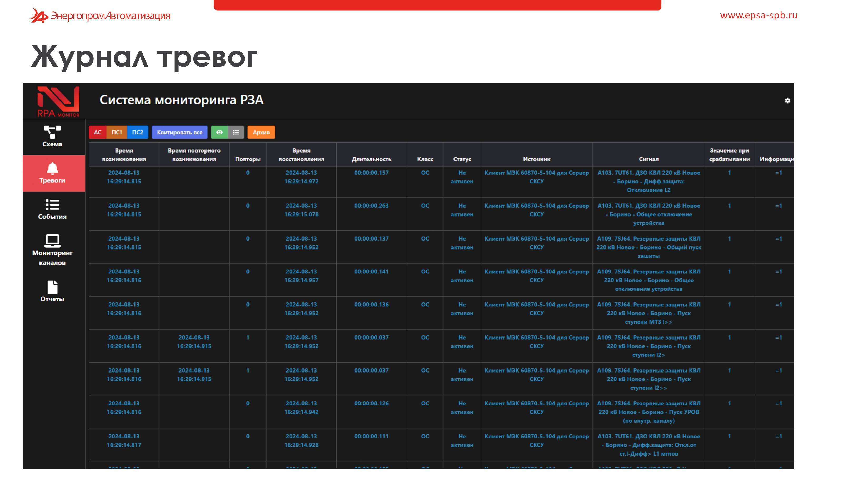Image resolution: width=868 pixels, height=489 pixels.
Task: Toggle the blue ПС2 filter
Action: (137, 132)
